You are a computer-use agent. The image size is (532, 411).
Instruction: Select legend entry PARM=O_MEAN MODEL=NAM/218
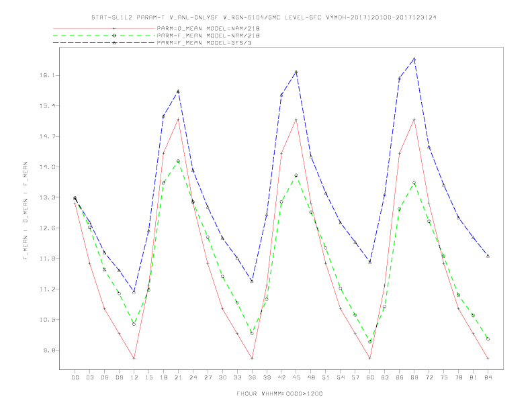208,28
